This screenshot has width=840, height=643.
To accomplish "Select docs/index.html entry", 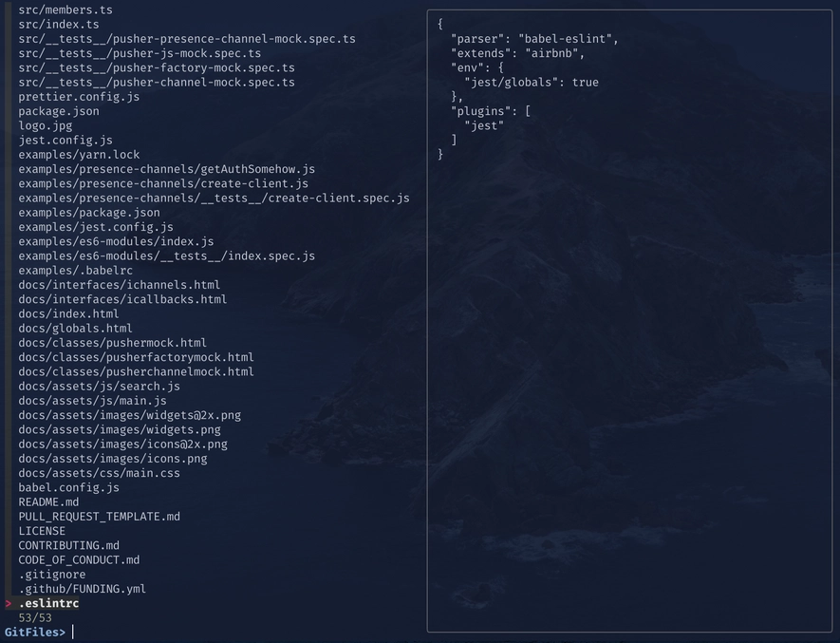I will coord(68,313).
